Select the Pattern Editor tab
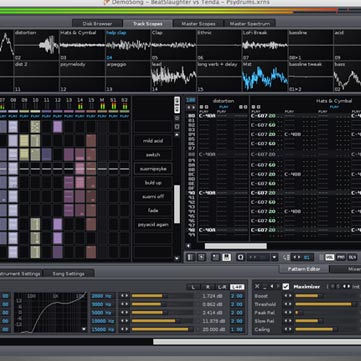 [x=304, y=269]
